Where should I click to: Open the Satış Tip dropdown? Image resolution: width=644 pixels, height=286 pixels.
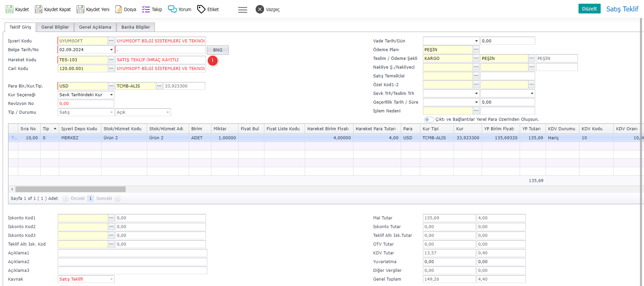pyautogui.click(x=112, y=112)
